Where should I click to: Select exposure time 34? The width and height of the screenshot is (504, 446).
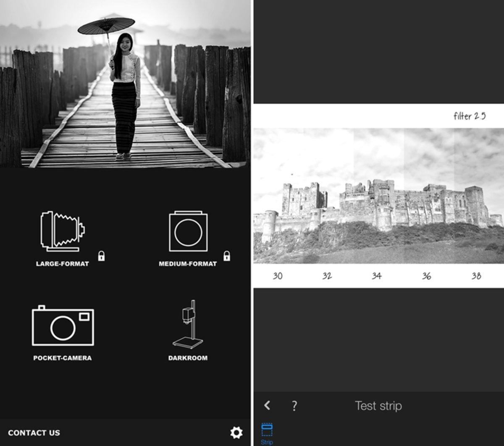tap(376, 276)
